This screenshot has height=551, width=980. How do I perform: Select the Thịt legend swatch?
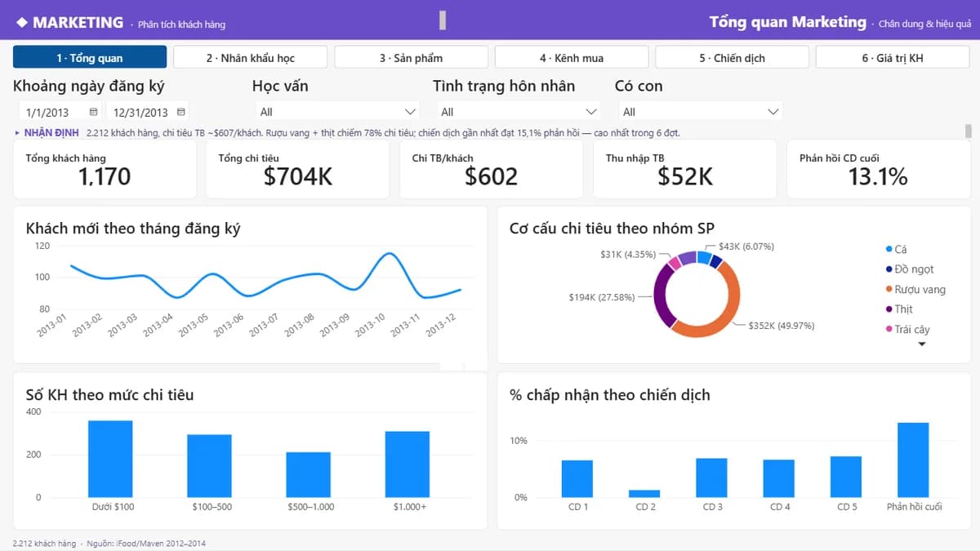pos(889,309)
